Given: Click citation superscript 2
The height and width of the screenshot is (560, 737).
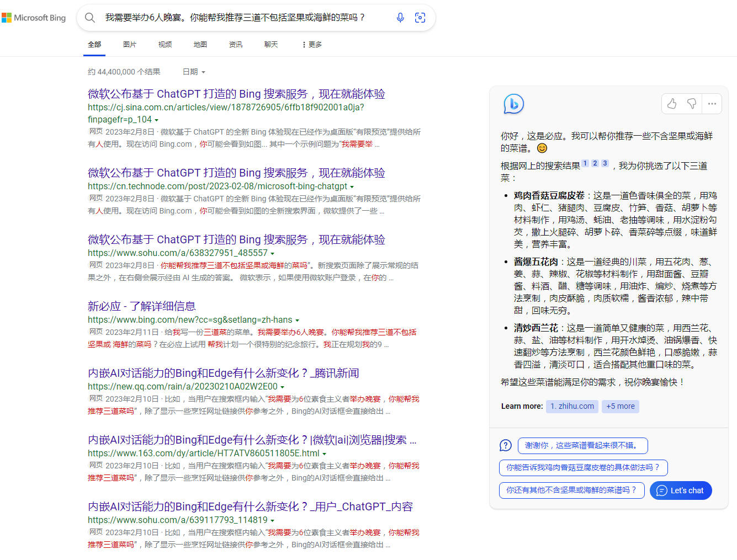Looking at the screenshot, I should (x=595, y=163).
